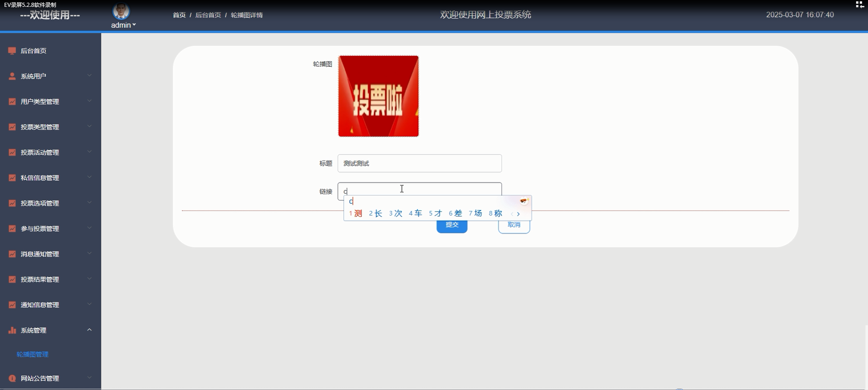Click the admin avatar picture
868x390 pixels.
coord(121,11)
